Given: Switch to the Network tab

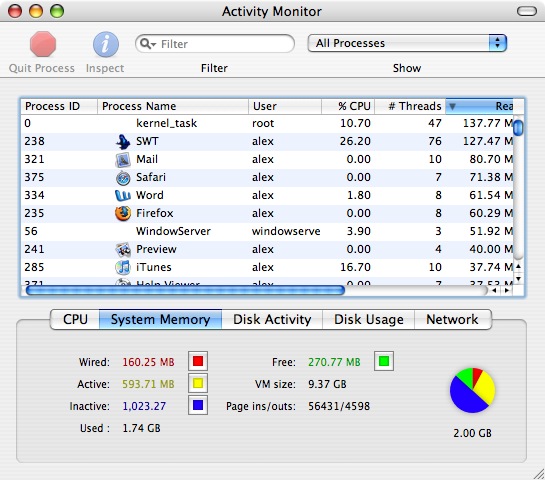Looking at the screenshot, I should coord(452,319).
